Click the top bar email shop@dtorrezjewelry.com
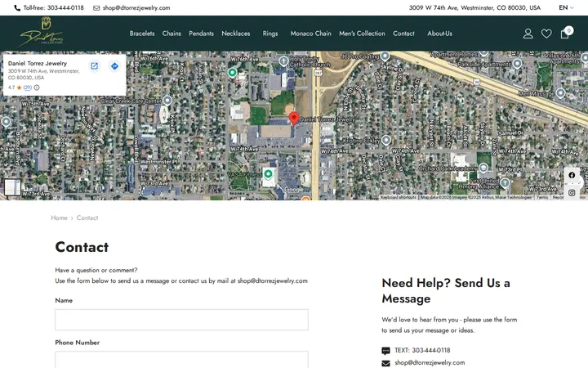 click(136, 8)
